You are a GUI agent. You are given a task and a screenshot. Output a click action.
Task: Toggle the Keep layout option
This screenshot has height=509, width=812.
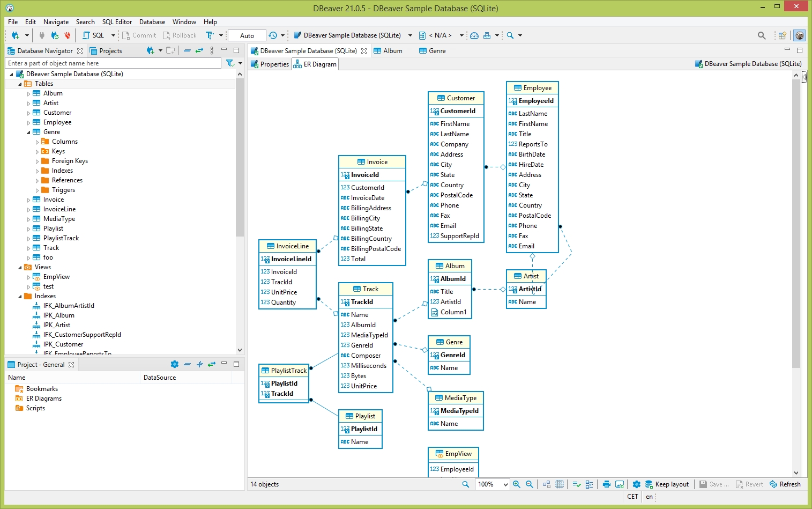coord(667,484)
